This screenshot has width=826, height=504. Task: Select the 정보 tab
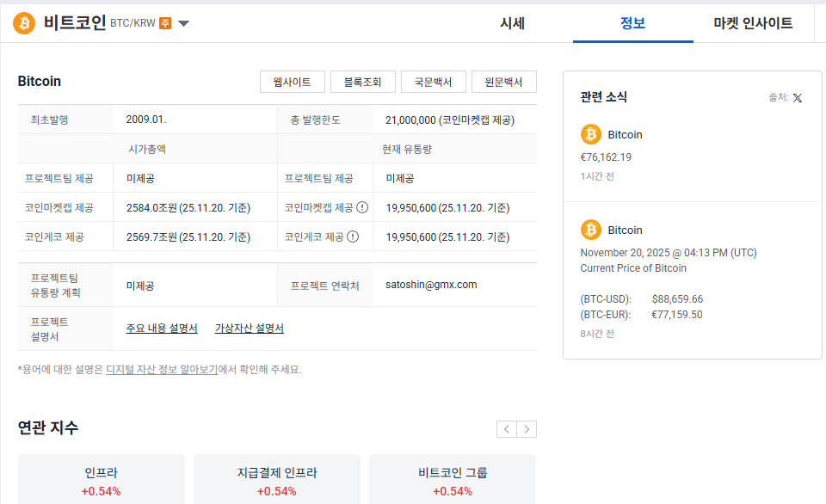tap(632, 23)
